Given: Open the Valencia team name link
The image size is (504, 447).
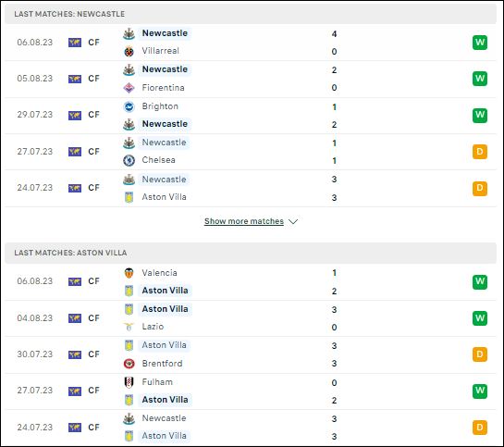Looking at the screenshot, I should (159, 273).
